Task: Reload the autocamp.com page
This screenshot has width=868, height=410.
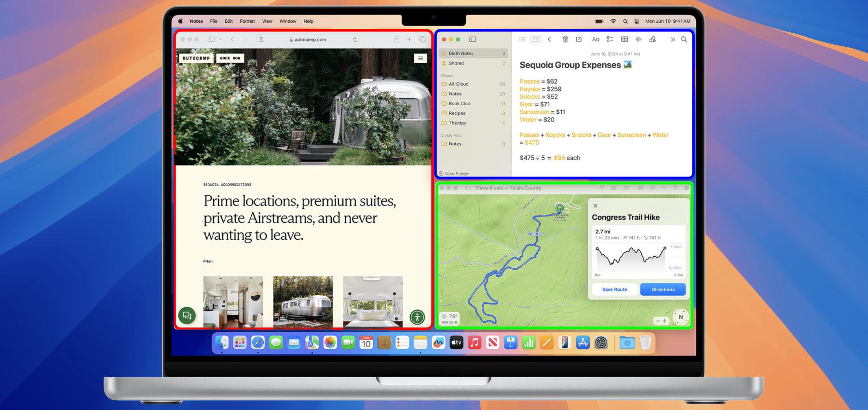Action: pos(355,40)
